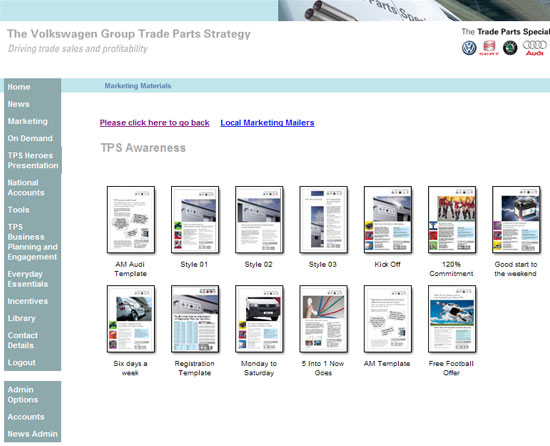
Task: Open the 5 Into 1 Now Goes thumbnail
Action: (x=323, y=319)
